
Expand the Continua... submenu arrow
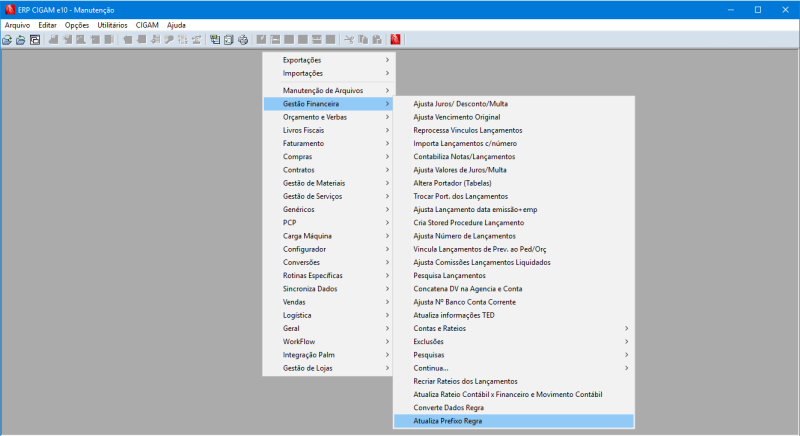point(627,368)
